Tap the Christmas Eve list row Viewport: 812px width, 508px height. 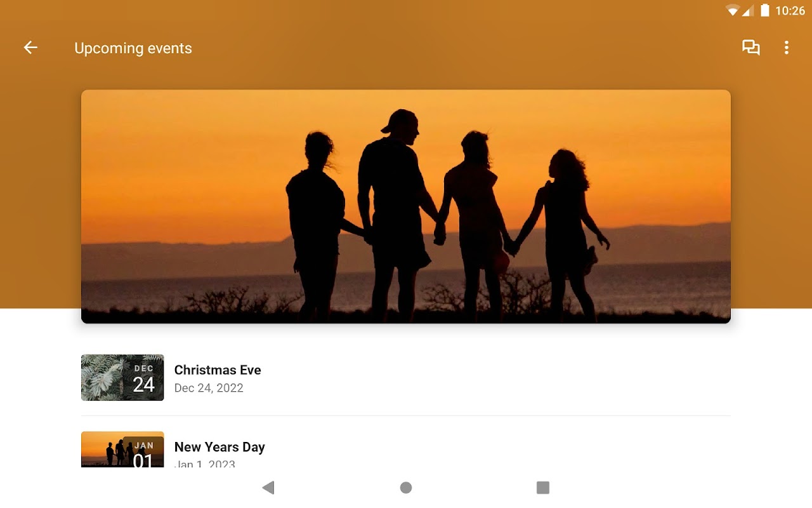pyautogui.click(x=406, y=377)
